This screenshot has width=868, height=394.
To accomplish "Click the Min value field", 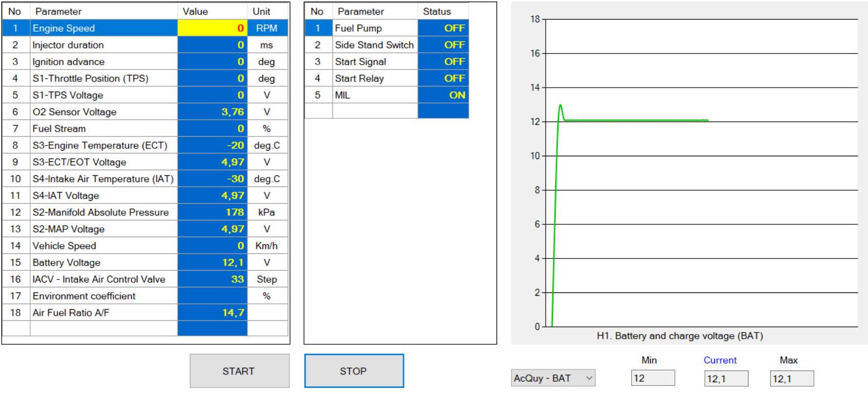I will point(652,378).
